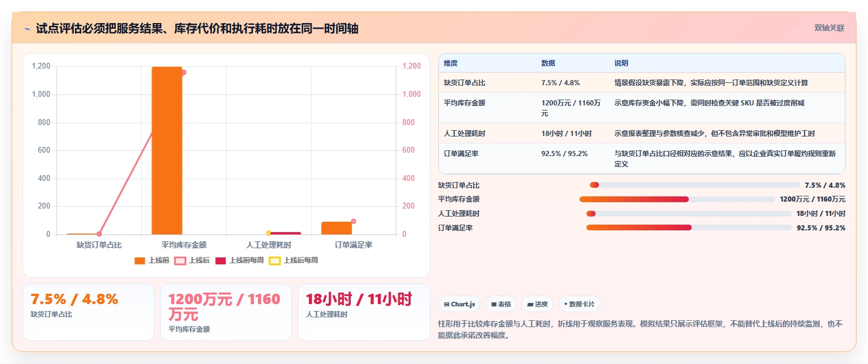The width and height of the screenshot is (868, 364).
Task: Select the 数据卡片 tag chip
Action: point(579,304)
